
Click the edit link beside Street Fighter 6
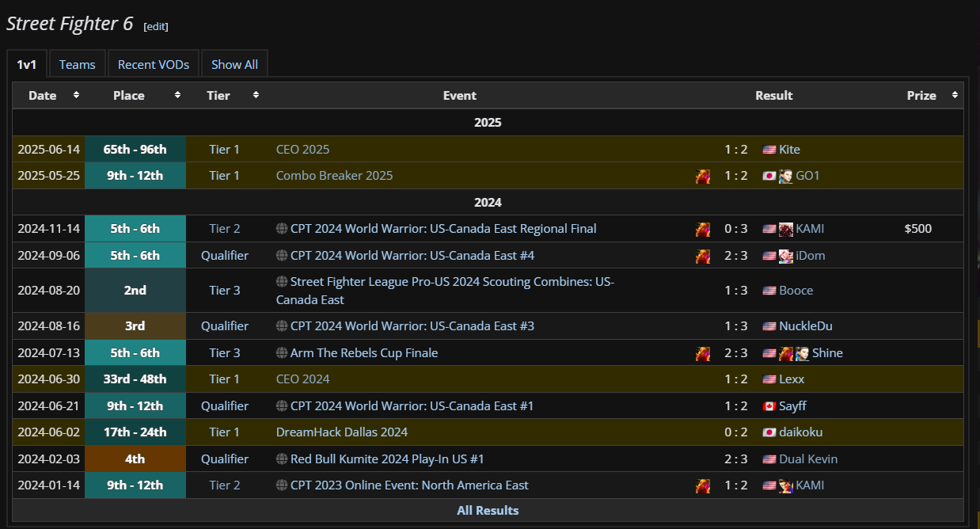tap(156, 26)
